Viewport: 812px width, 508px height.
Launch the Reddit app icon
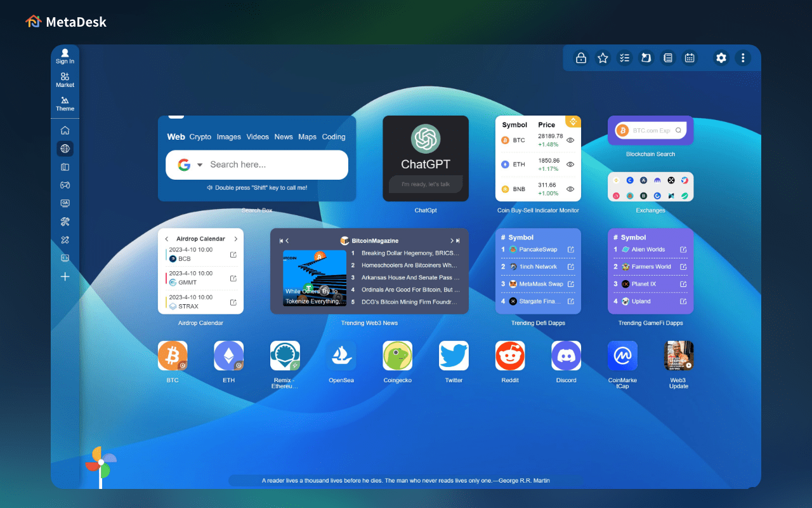pyautogui.click(x=510, y=356)
